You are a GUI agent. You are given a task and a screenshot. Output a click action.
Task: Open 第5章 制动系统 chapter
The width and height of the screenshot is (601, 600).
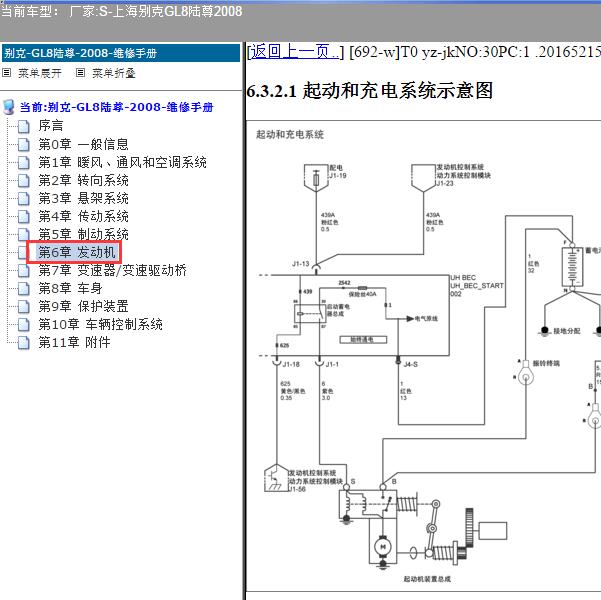click(x=84, y=234)
